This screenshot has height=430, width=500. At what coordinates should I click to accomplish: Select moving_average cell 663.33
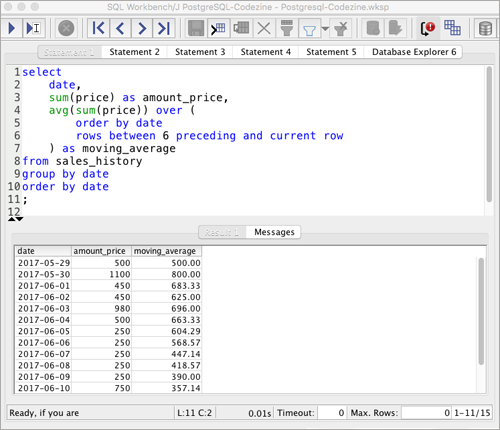(167, 320)
